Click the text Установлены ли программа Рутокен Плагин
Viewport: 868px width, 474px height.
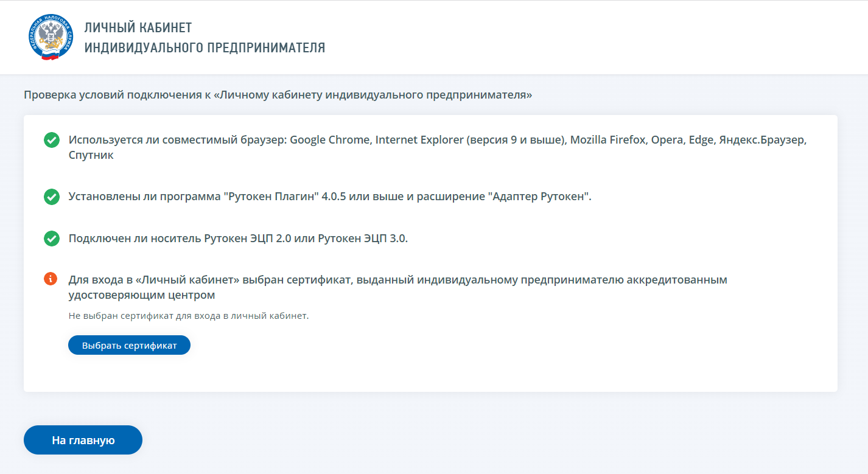(330, 197)
